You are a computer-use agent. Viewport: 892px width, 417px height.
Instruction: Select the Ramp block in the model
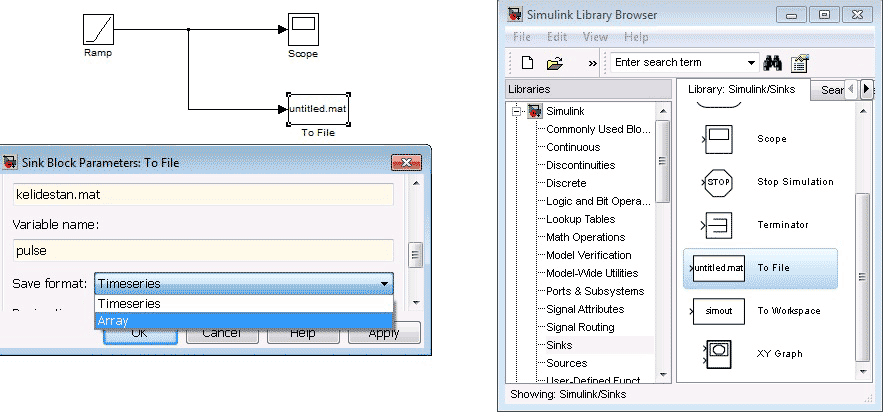(98, 30)
